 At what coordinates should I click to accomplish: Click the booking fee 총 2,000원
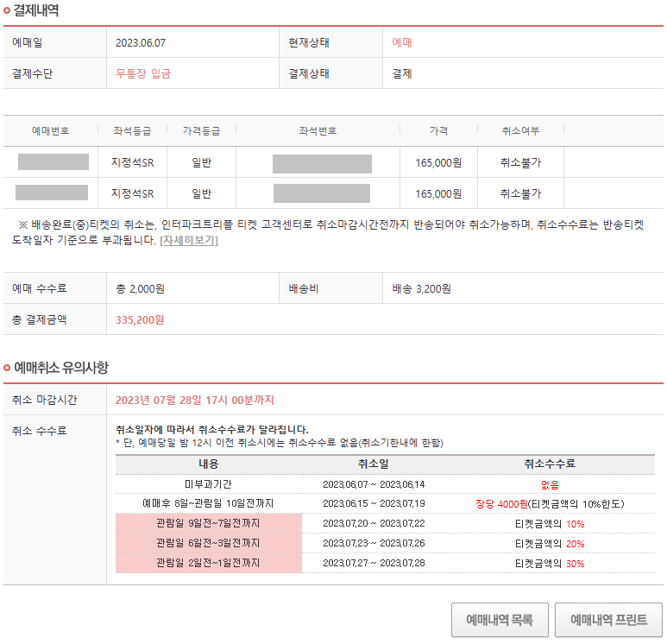141,289
